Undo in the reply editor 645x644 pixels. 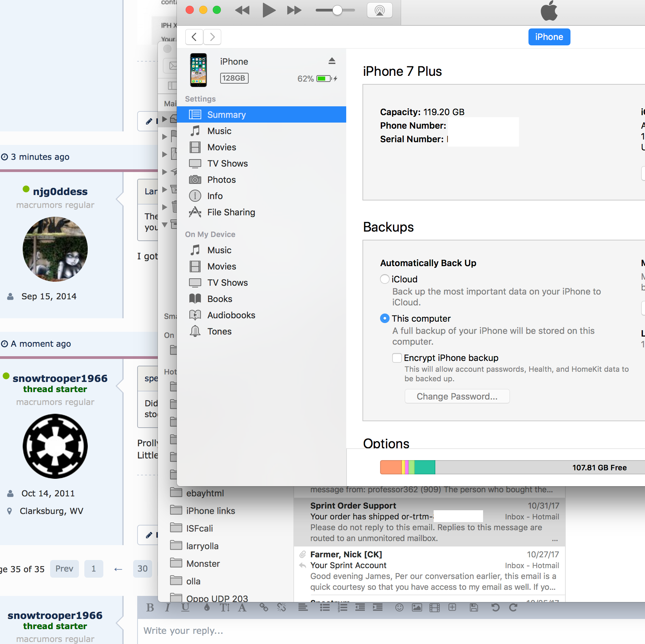(x=496, y=608)
